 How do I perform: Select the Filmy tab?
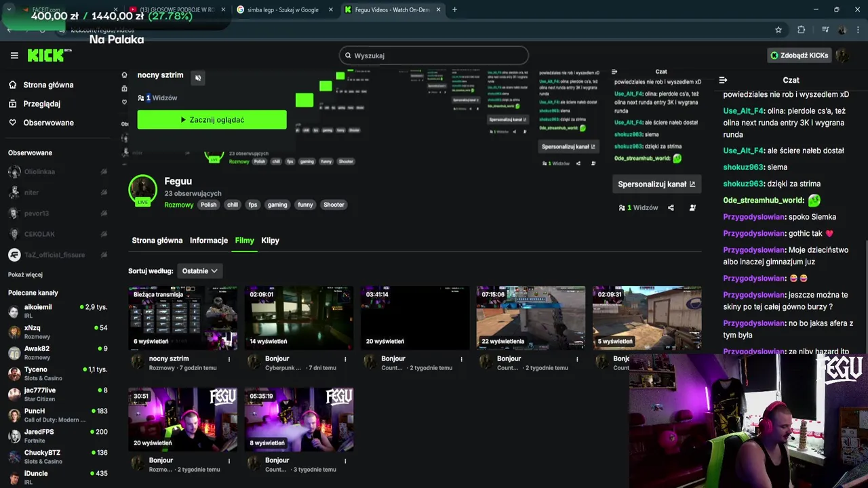pos(244,241)
